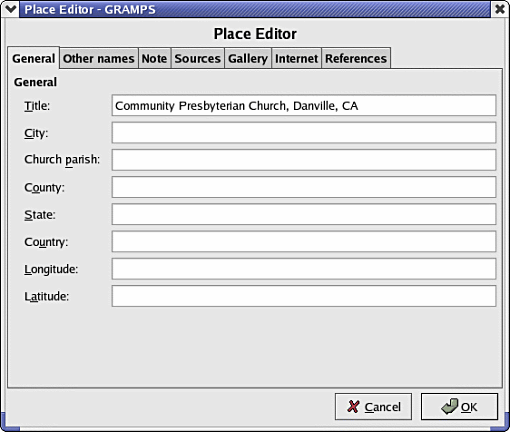Close the Place Editor window
Screen dimensions: 510x432
(x=500, y=9)
